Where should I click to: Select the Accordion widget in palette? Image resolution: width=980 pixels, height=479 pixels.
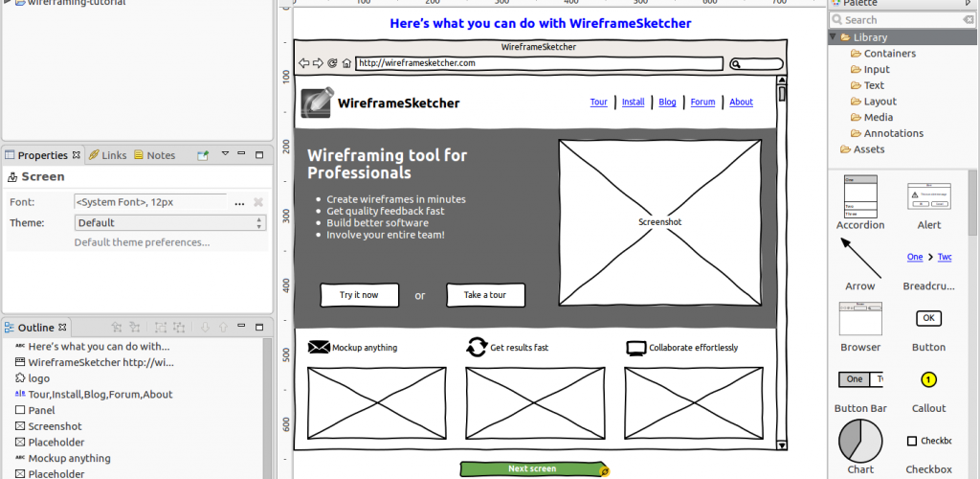[860, 202]
